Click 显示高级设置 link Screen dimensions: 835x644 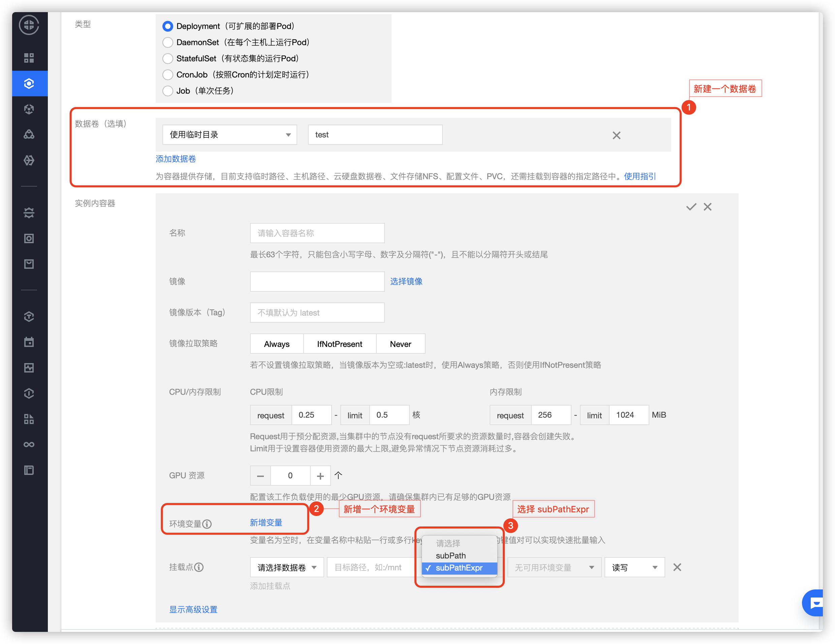[193, 609]
